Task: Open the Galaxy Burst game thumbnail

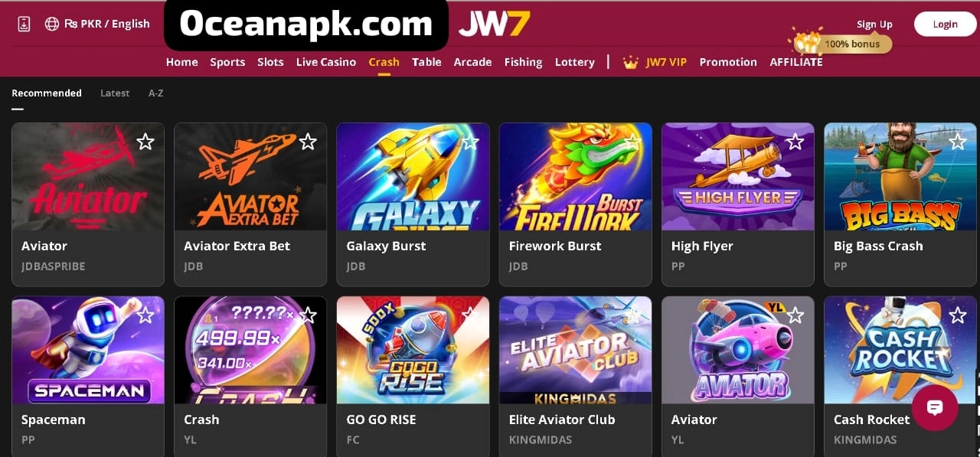Action: coord(413,177)
